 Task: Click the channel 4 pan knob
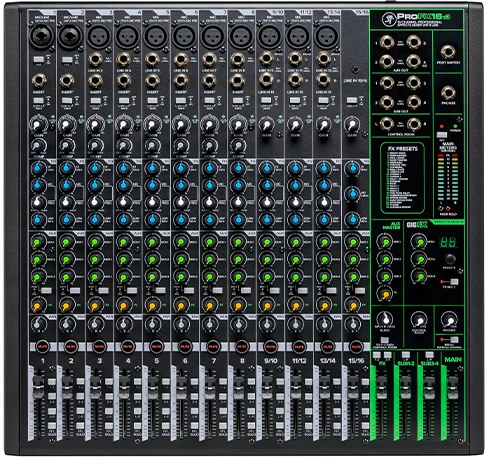(x=123, y=323)
